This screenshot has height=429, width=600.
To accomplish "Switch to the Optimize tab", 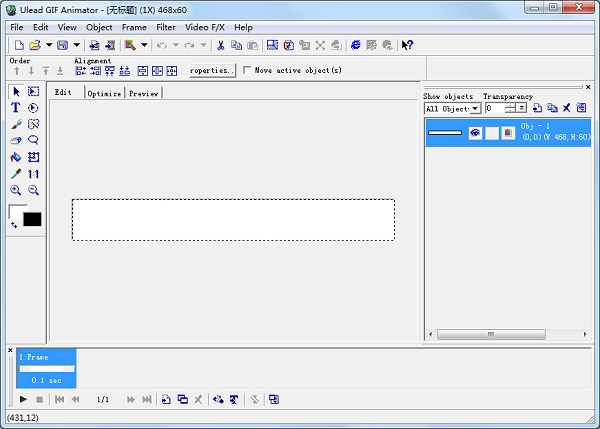I will point(104,93).
